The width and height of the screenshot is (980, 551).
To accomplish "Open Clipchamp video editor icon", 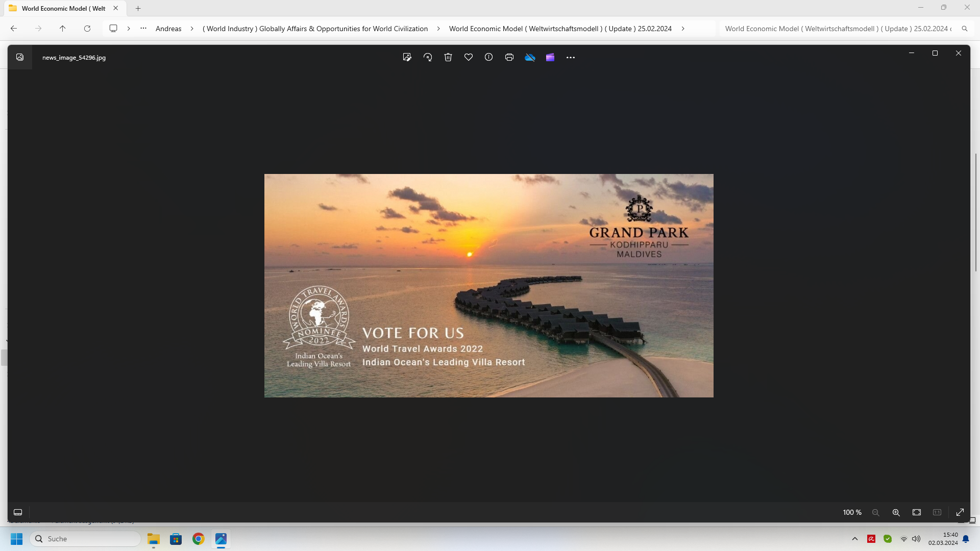I will tap(550, 57).
